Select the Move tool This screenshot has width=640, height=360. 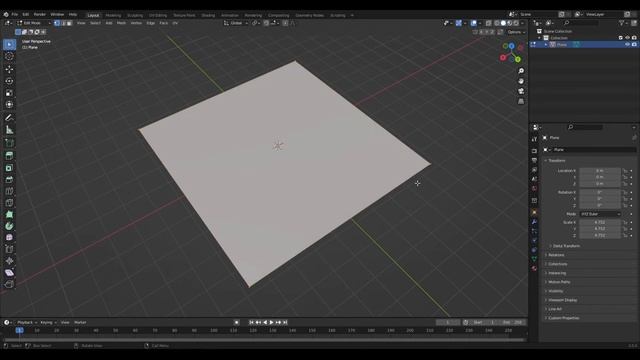(9, 69)
